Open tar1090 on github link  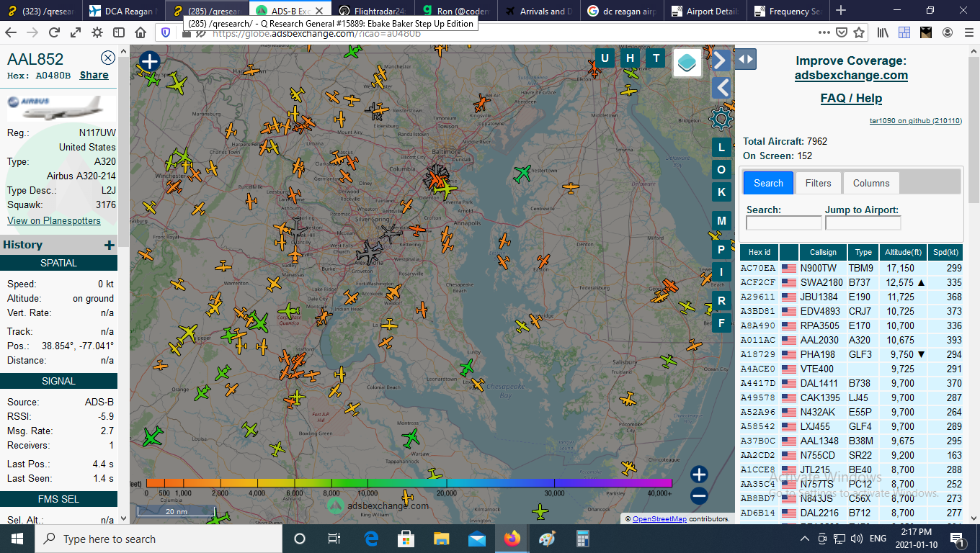coord(915,121)
